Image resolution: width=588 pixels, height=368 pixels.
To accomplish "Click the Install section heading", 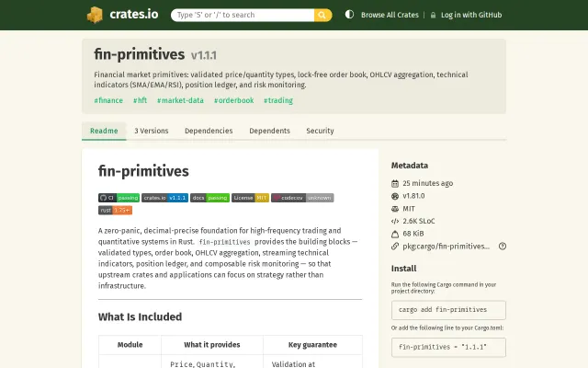I will tap(403, 269).
